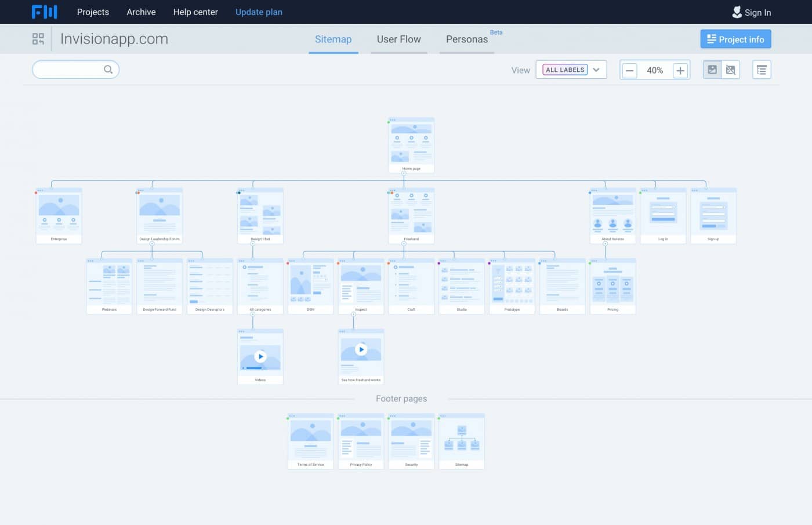Image resolution: width=812 pixels, height=525 pixels.
Task: Open the list outline view icon
Action: [x=761, y=69]
